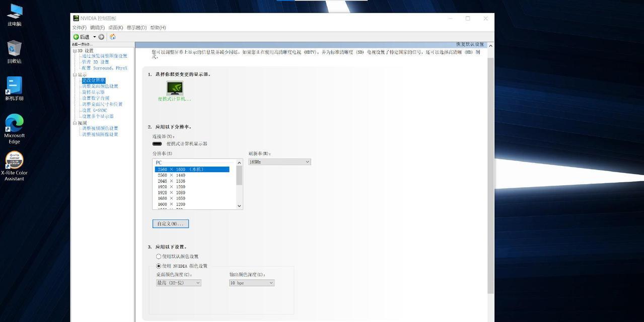Open desktop color depth 最高(32-位) dropdown

[x=179, y=283]
